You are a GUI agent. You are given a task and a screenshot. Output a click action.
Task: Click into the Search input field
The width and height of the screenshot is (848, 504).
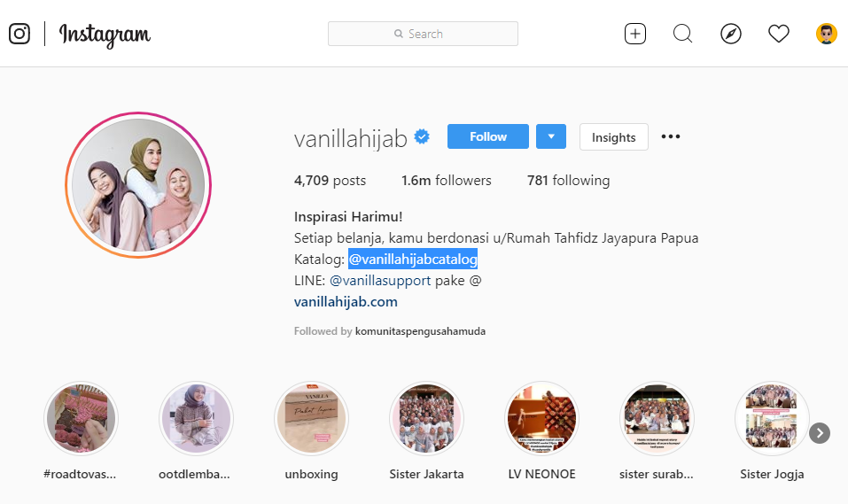[x=423, y=34]
